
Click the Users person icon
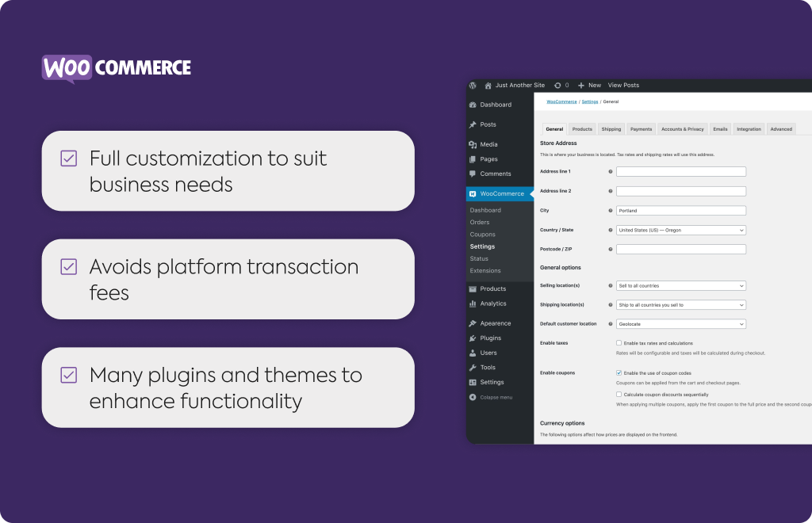tap(473, 353)
